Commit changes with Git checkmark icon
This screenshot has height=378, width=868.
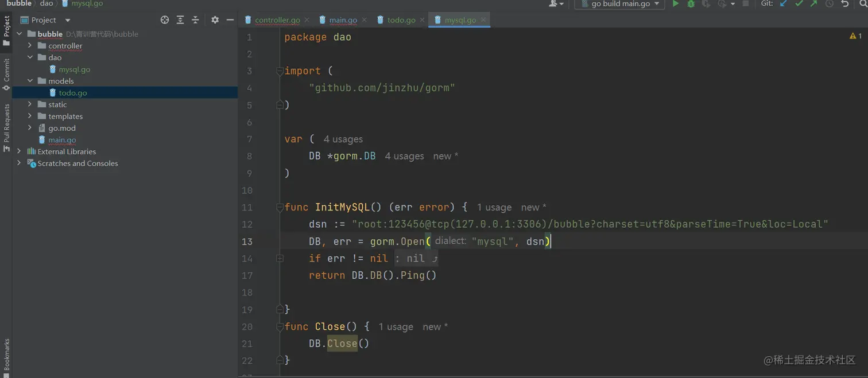point(799,3)
